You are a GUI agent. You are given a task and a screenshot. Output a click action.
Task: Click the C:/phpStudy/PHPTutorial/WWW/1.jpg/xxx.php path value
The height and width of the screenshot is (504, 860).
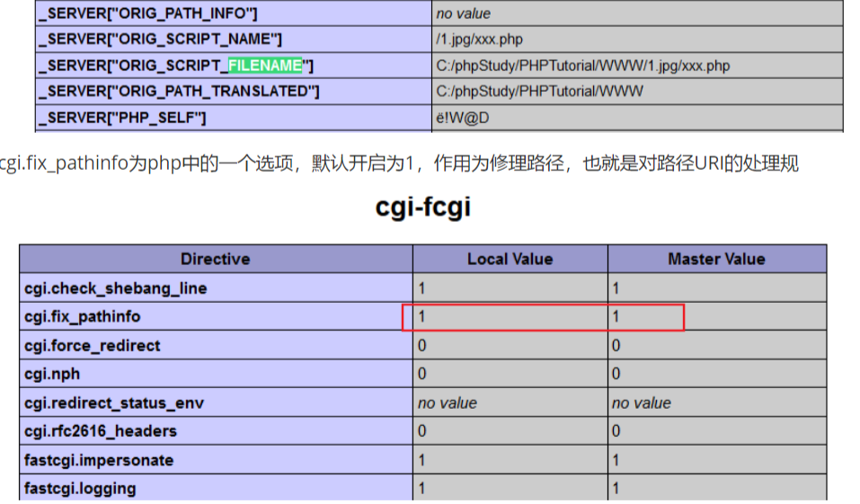click(x=582, y=66)
